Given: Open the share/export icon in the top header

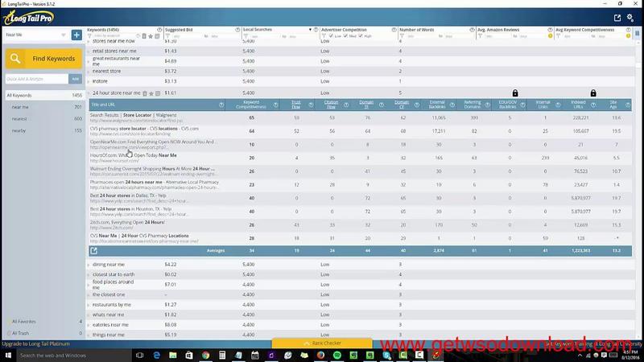Looking at the screenshot, I should tap(617, 18).
